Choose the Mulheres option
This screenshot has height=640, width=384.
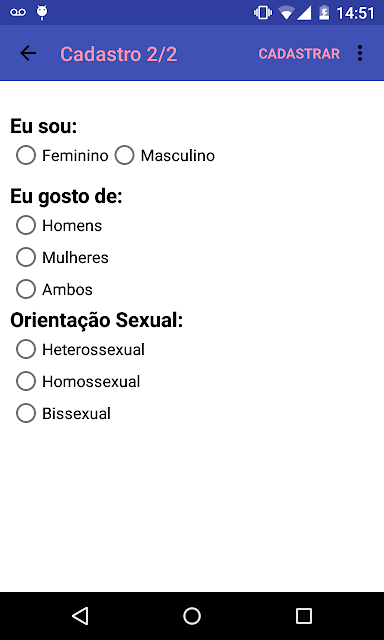tap(62, 258)
